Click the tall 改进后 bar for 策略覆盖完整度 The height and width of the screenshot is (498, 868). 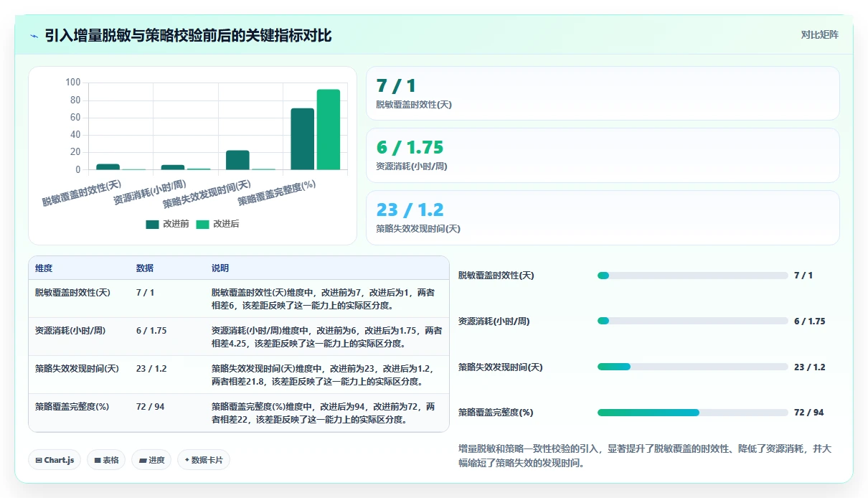point(329,130)
